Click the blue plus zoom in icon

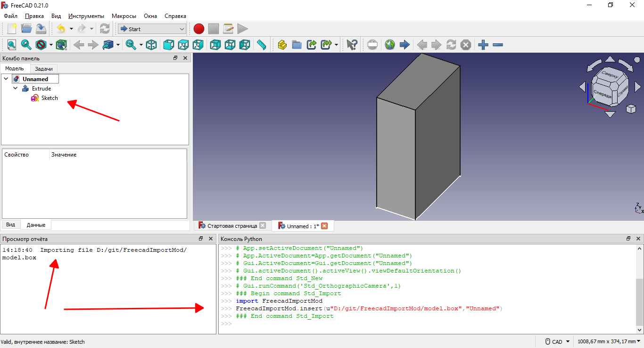(x=483, y=45)
